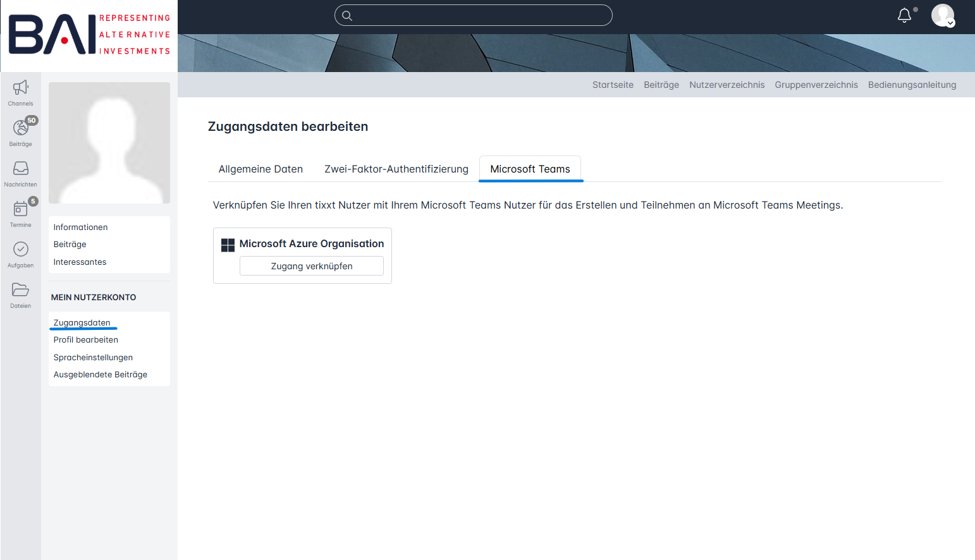
Task: Open the Nachrichten inbox icon
Action: 20,169
